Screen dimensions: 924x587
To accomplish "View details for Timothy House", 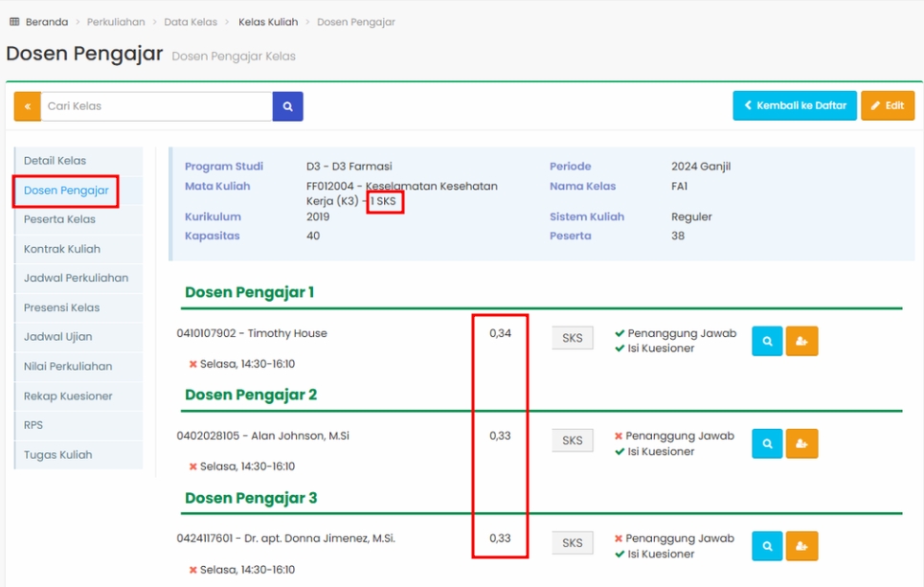I will [x=767, y=341].
